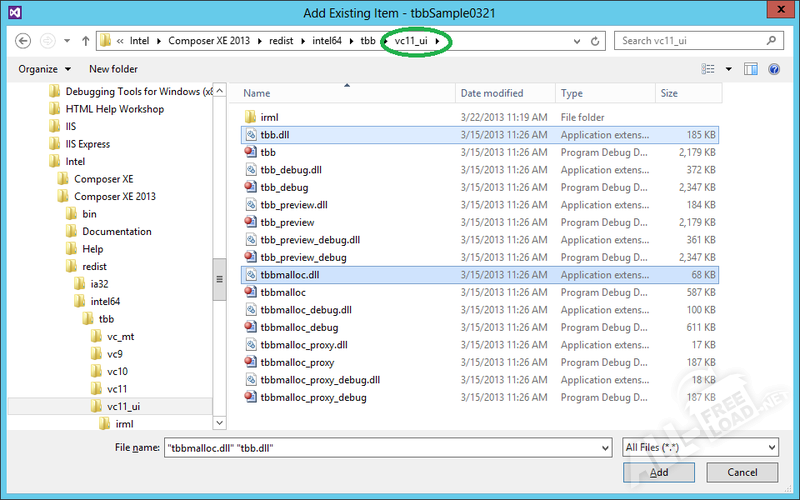The image size is (800, 500).
Task: Open the All Files type dropdown
Action: click(x=699, y=447)
